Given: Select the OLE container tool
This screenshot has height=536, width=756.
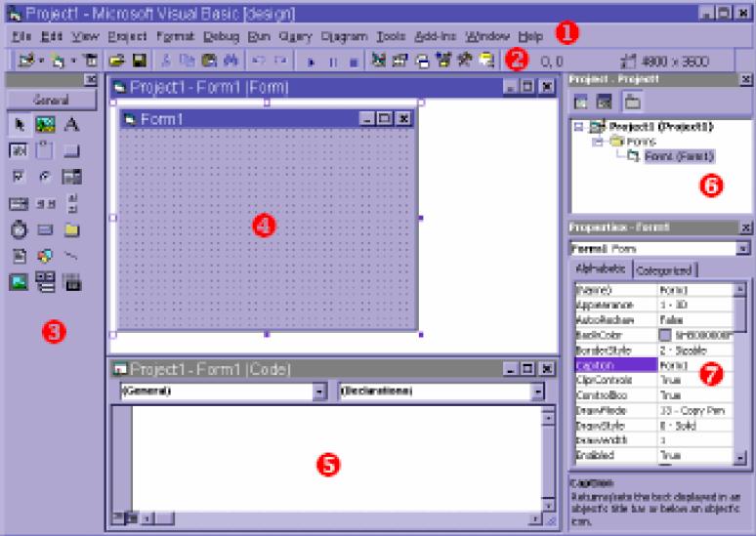Looking at the screenshot, I should [72, 282].
